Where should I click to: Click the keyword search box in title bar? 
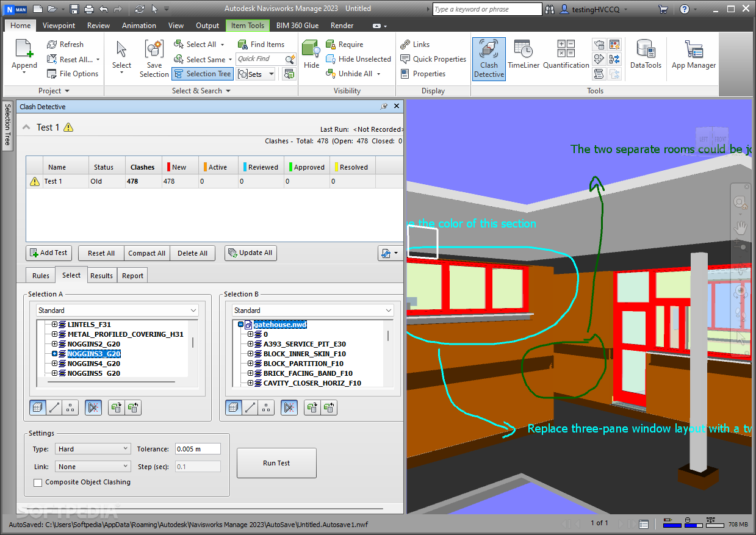(x=487, y=9)
